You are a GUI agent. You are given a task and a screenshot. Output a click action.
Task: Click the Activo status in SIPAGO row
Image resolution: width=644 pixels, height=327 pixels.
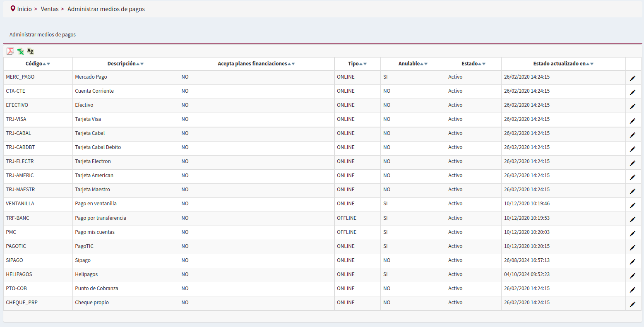pos(455,260)
